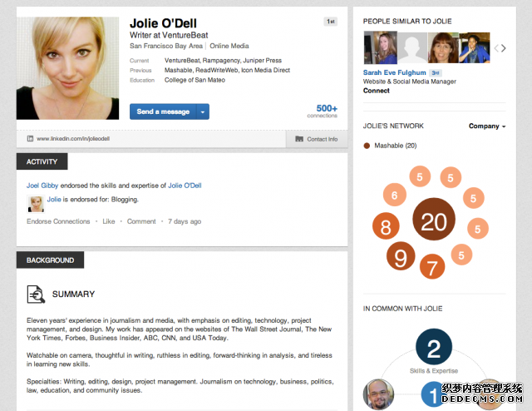Open the Company network filter dropdown
532x411 pixels.
pyautogui.click(x=487, y=126)
